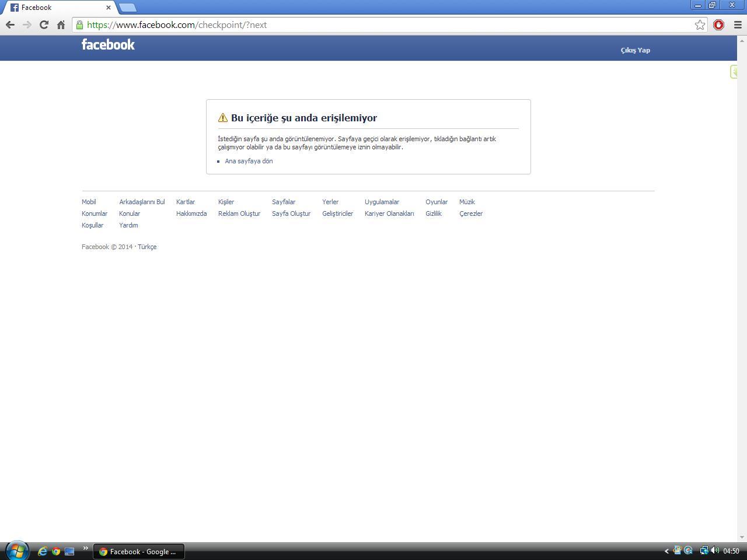Click the page scrollbar up arrow
Screen dimensions: 747x560
click(742, 40)
